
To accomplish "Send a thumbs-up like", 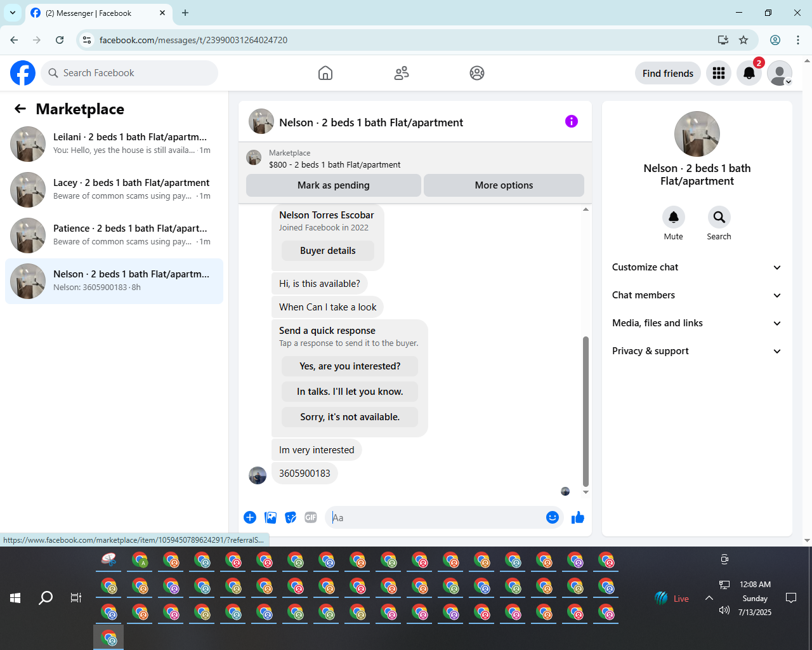I will (x=578, y=517).
